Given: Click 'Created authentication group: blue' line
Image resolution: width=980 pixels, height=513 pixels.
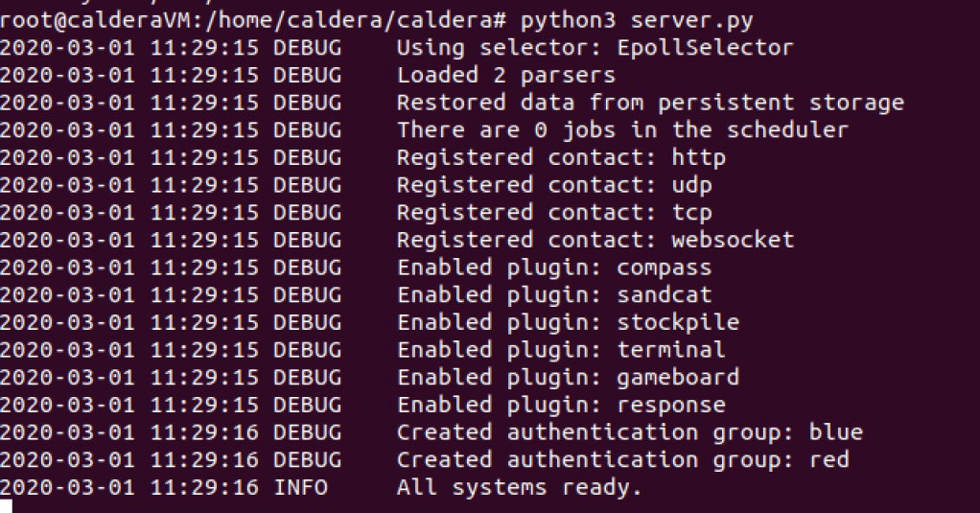Looking at the screenshot, I should coord(629,431).
